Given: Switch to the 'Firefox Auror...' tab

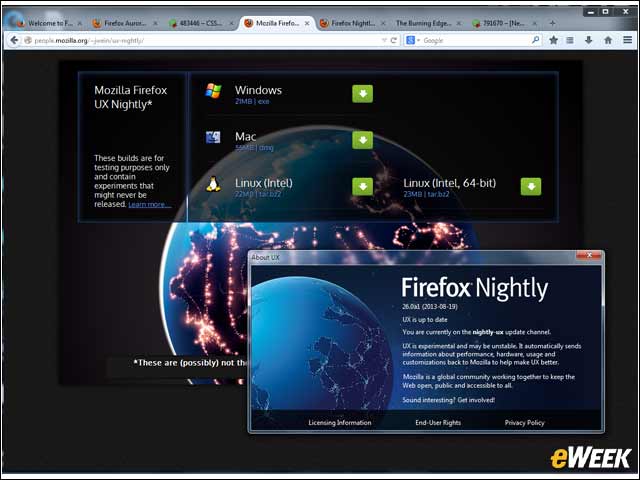Looking at the screenshot, I should point(123,23).
